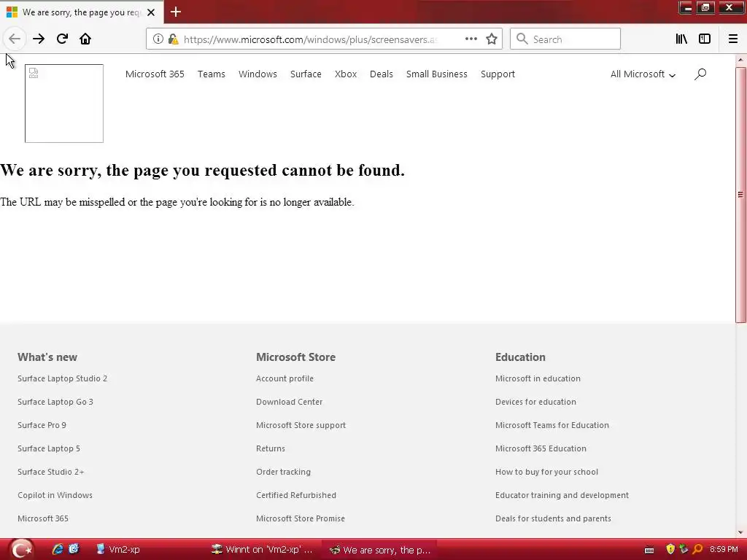The image size is (747, 560).
Task: Open Order tracking link
Action: [x=284, y=472]
